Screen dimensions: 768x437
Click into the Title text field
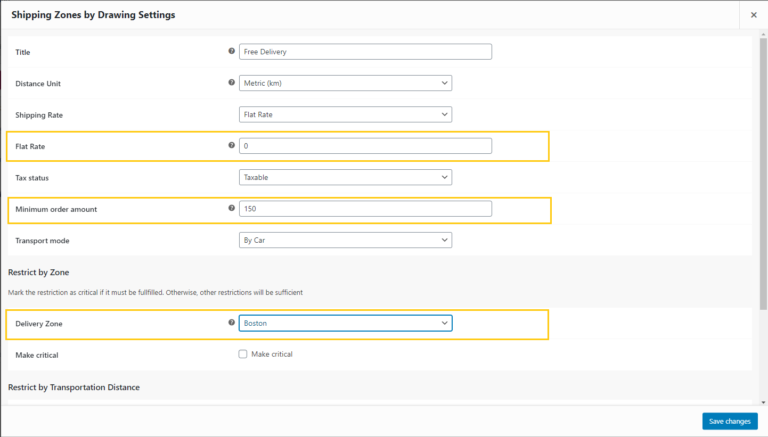[365, 52]
